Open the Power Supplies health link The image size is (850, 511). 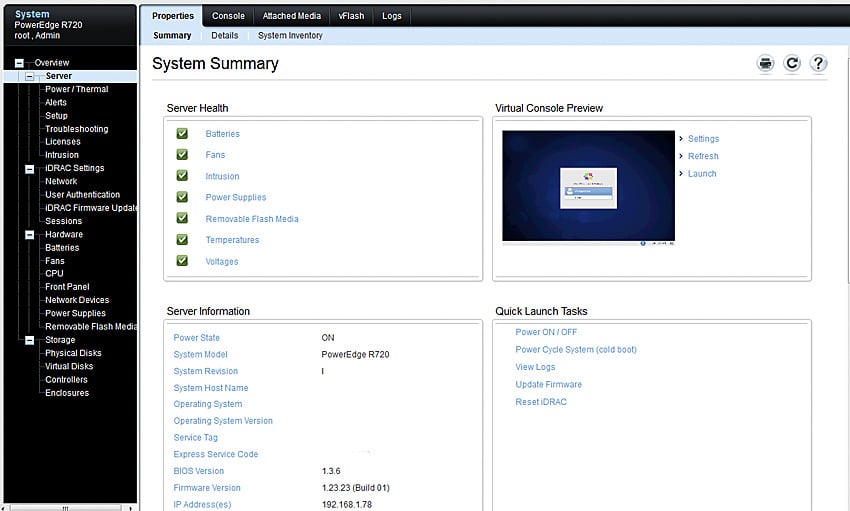point(235,197)
